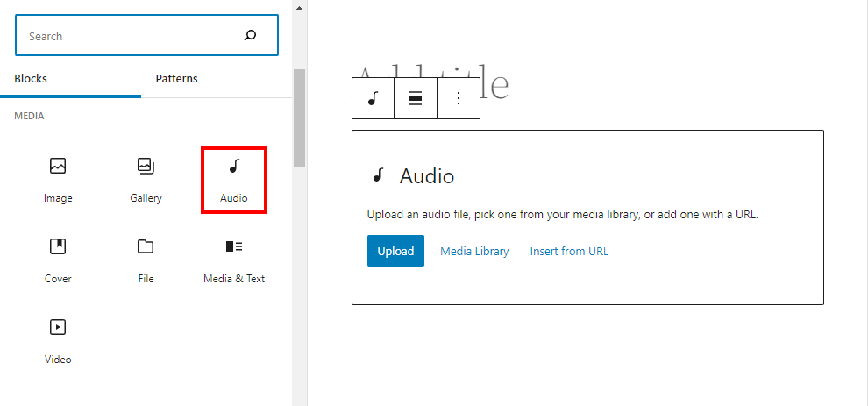Click Insert from URL
The height and width of the screenshot is (406, 868).
[x=569, y=251]
